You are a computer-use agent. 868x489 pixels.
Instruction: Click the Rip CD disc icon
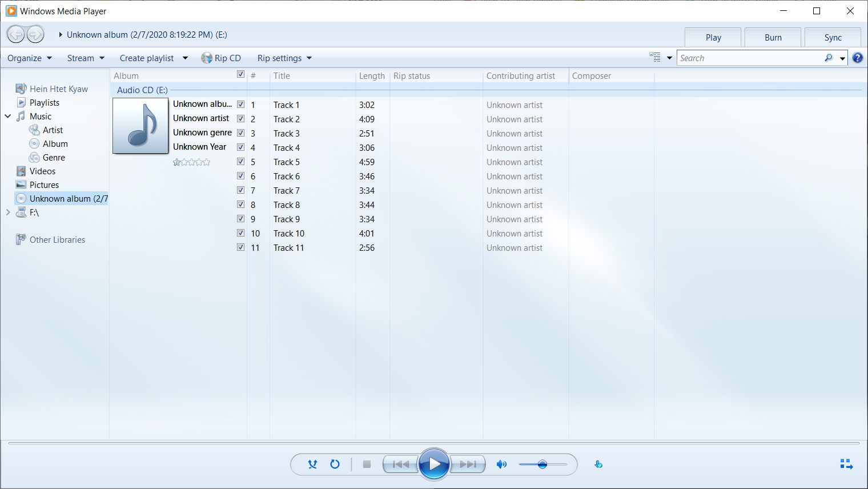(207, 58)
